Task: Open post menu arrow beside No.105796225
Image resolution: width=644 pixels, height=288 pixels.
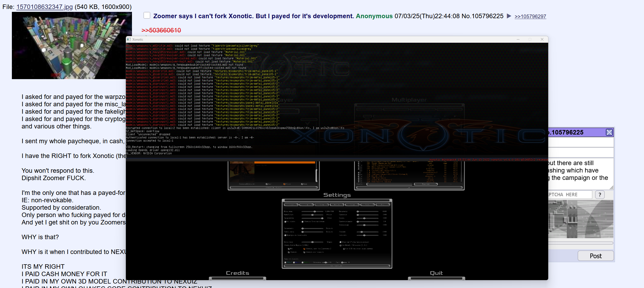Action: tap(509, 16)
